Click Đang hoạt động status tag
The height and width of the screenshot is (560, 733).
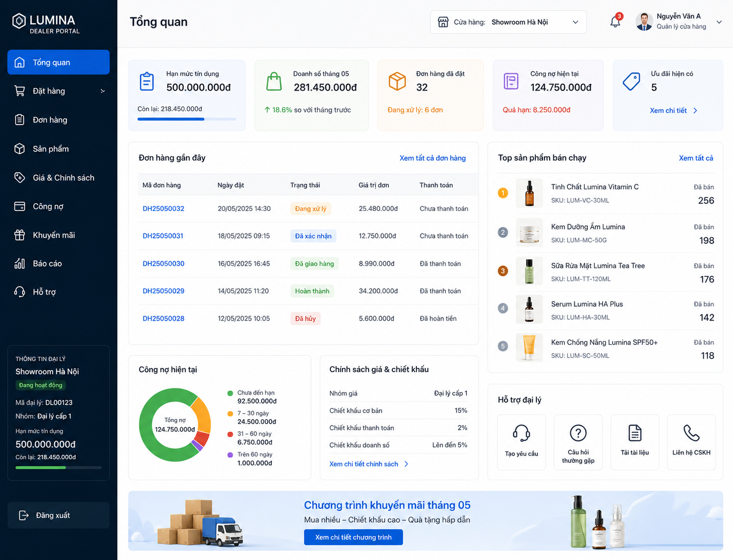coord(41,385)
